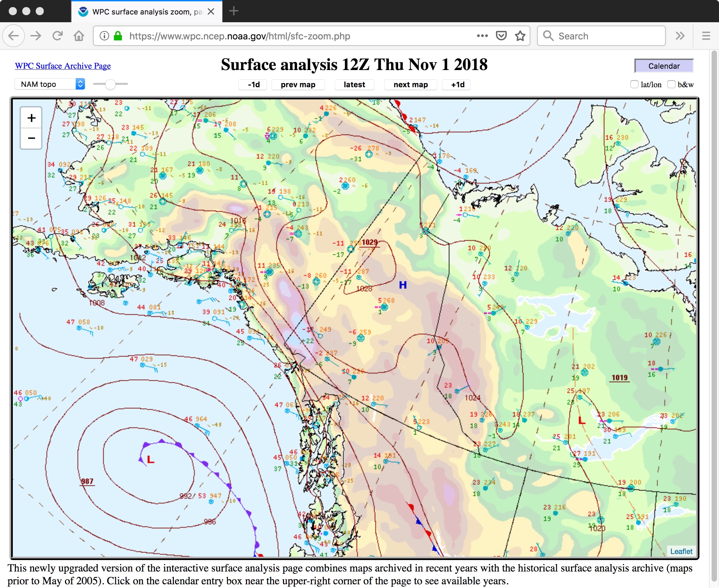Click the 1024 isobar label
The height and width of the screenshot is (588, 719).
click(472, 397)
